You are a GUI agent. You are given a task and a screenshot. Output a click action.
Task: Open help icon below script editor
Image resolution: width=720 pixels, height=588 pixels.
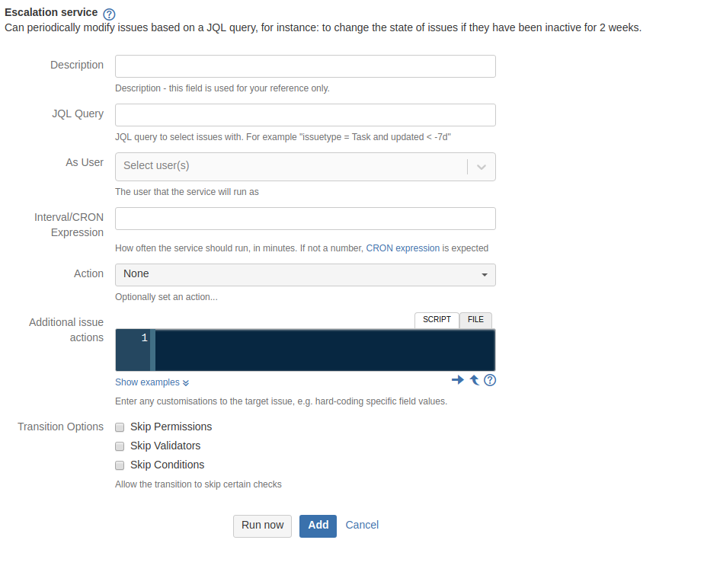pyautogui.click(x=490, y=380)
